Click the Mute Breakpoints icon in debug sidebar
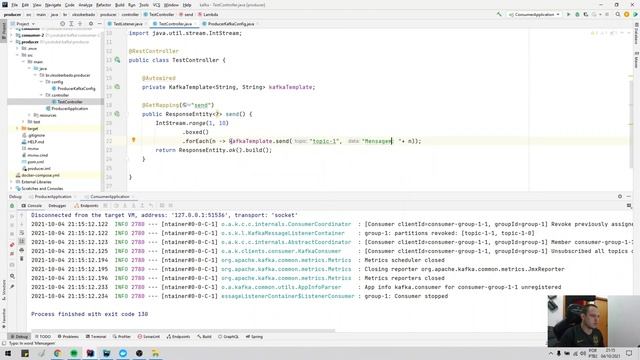 [x=12, y=253]
